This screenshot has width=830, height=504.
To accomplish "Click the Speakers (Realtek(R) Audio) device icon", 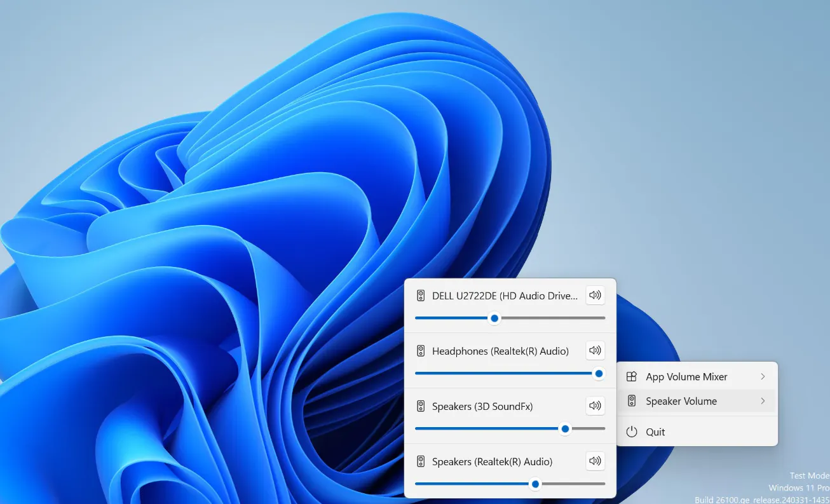I will (420, 461).
